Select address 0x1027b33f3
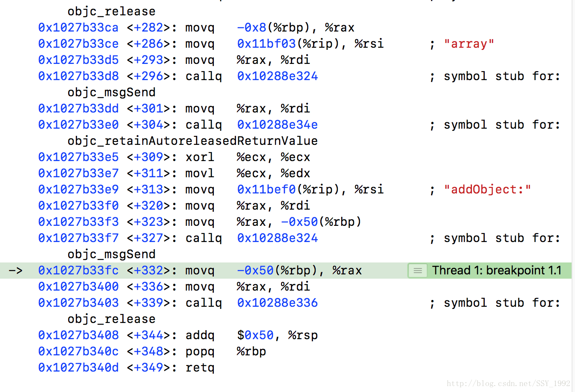 (x=78, y=222)
